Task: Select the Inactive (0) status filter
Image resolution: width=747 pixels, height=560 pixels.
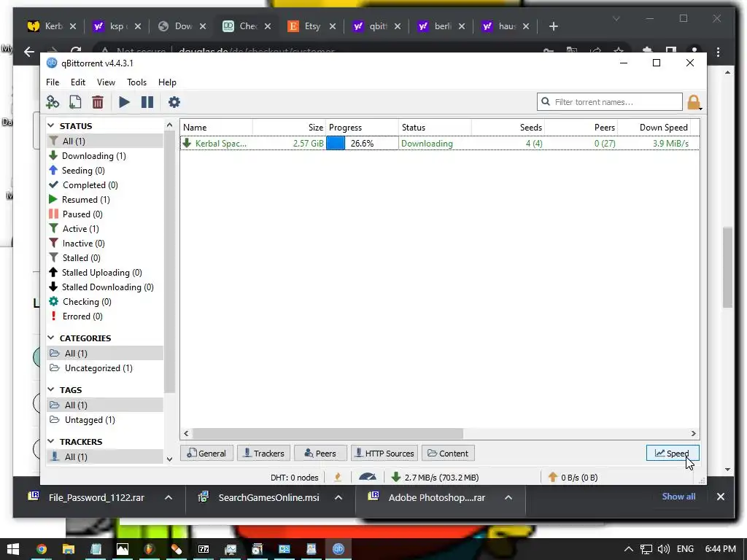Action: point(83,244)
